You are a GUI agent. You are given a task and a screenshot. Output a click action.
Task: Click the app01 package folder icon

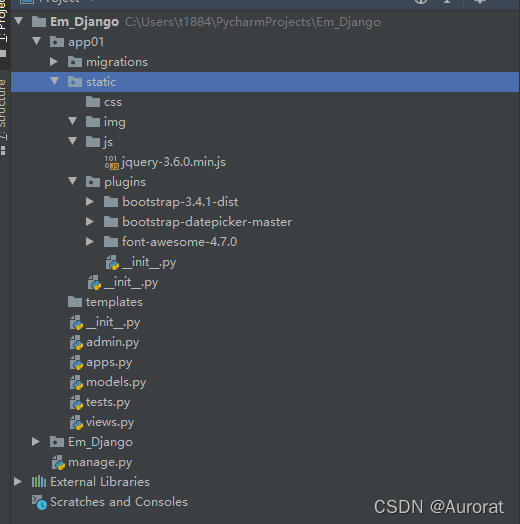(x=57, y=42)
